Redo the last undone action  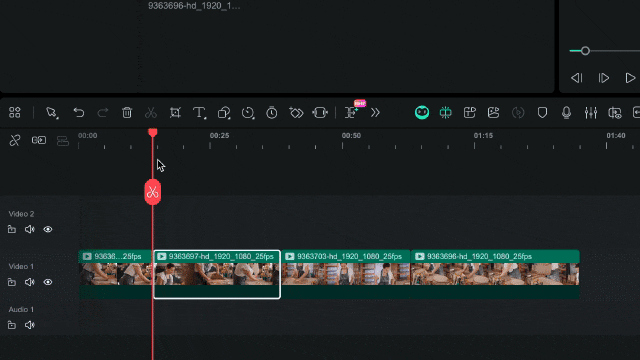click(x=103, y=112)
